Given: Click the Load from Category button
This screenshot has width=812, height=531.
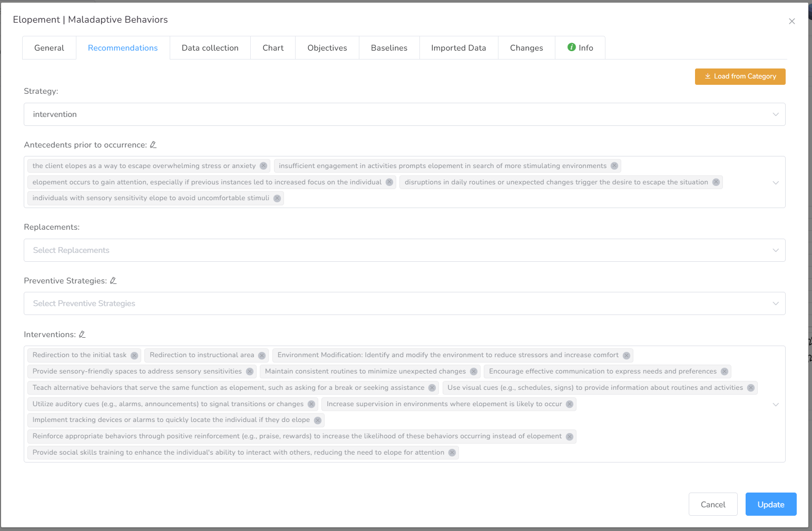Looking at the screenshot, I should (x=740, y=76).
